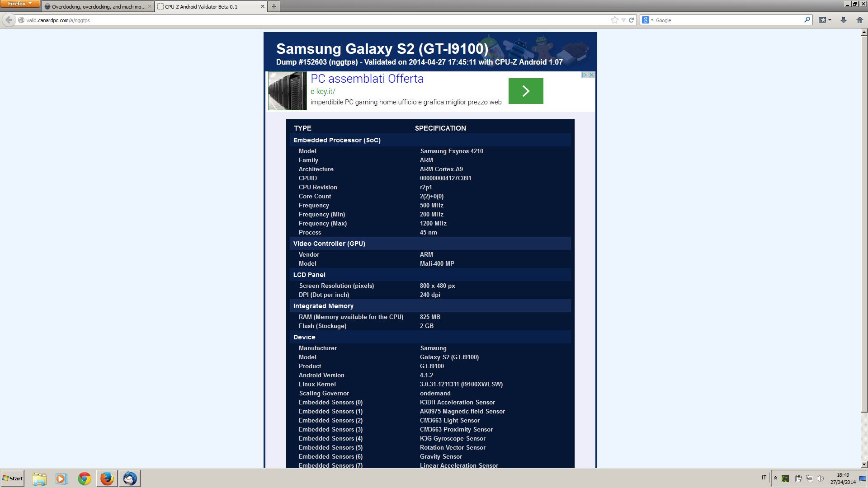Open the Windows Start menu
The image size is (868, 488).
[x=13, y=478]
